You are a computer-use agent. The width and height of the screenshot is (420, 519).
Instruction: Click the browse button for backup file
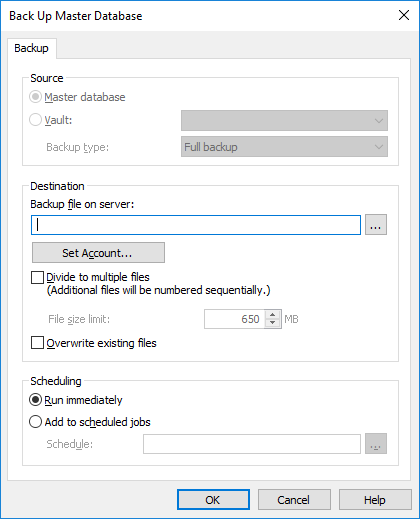click(376, 225)
